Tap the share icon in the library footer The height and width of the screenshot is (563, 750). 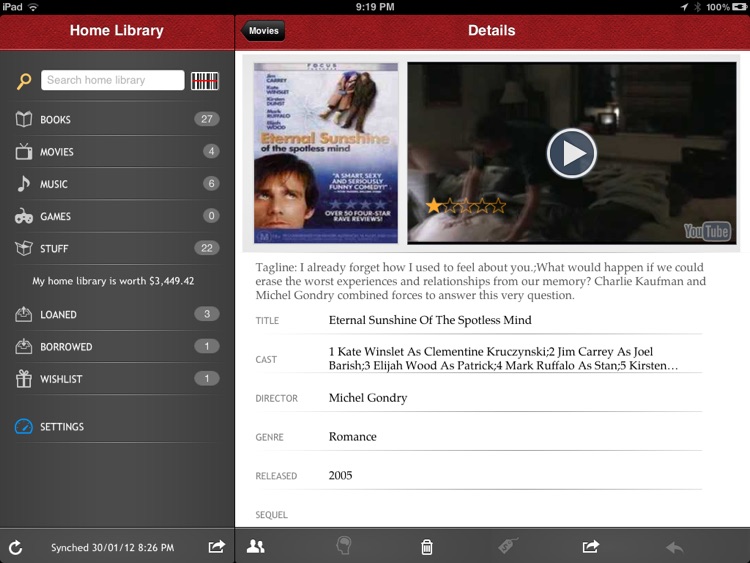[x=217, y=546]
